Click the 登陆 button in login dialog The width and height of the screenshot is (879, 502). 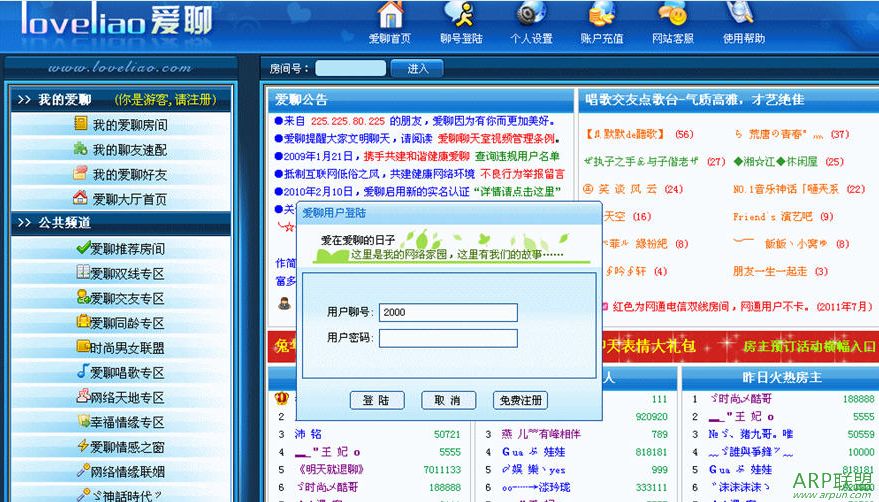377,400
